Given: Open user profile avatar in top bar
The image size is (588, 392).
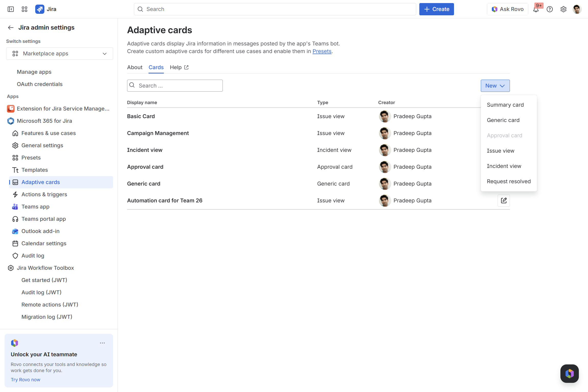Looking at the screenshot, I should click(577, 9).
